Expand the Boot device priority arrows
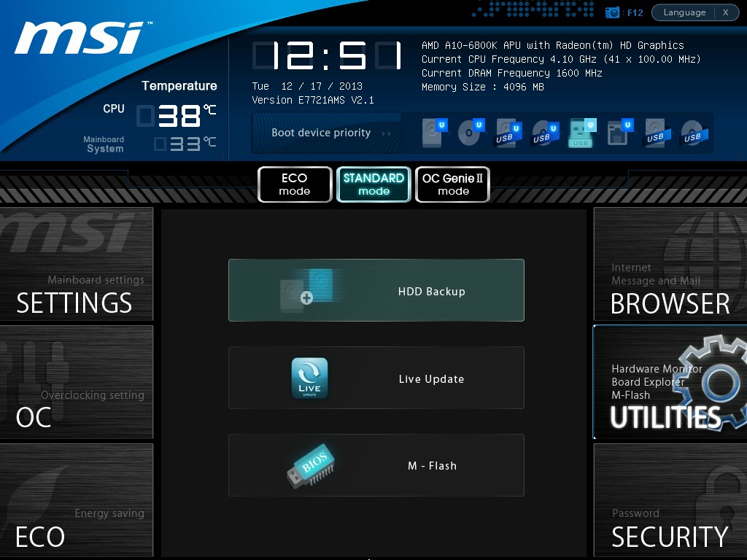This screenshot has width=747, height=560. coord(387,133)
